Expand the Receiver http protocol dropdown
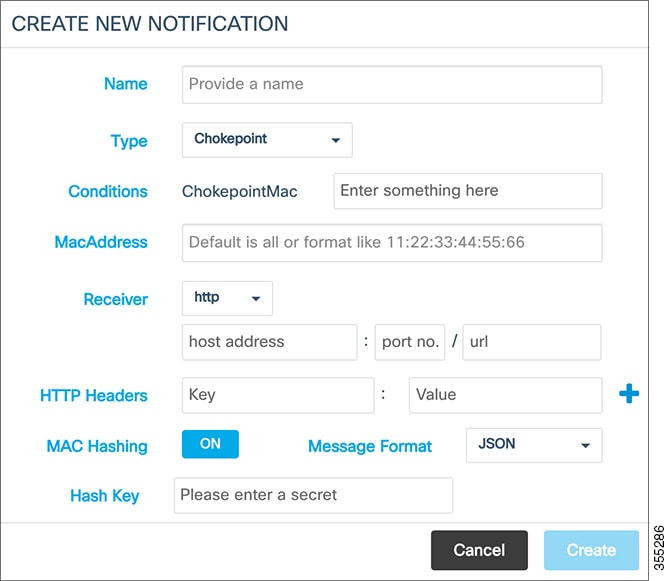Screen dimensions: 670x581 (227, 298)
